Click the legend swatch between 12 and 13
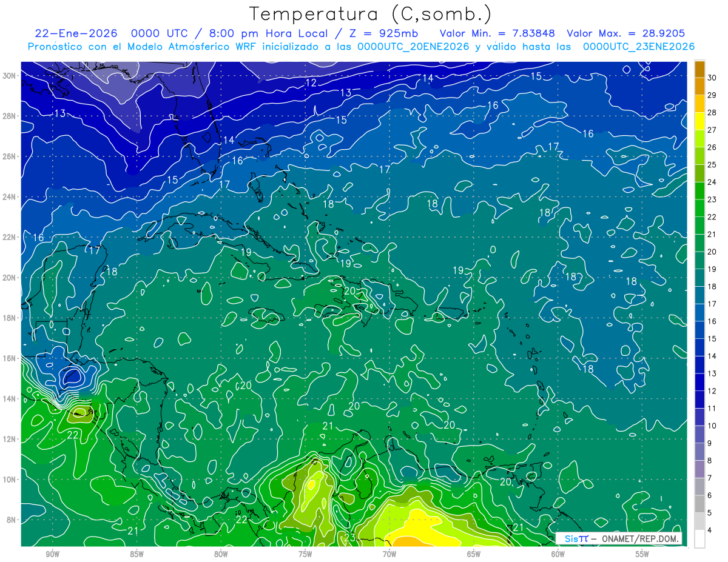Viewport: 728px width, 562px height. [x=699, y=382]
